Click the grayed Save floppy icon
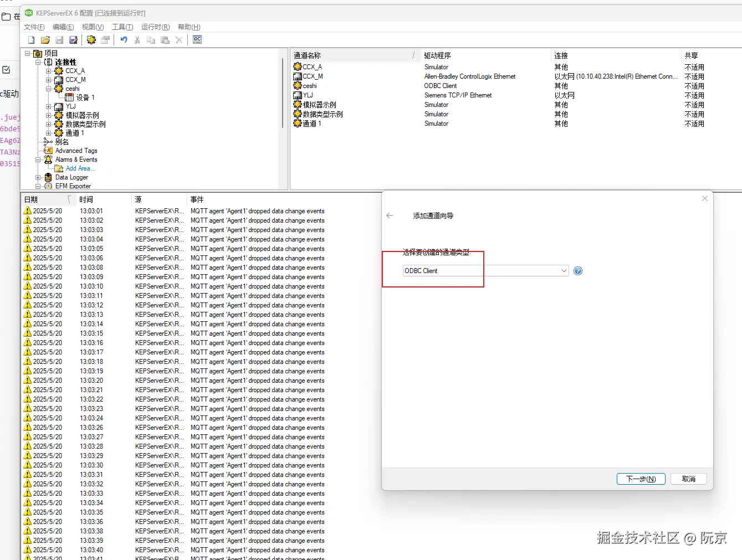Screen dimensions: 742x560 click(59, 40)
